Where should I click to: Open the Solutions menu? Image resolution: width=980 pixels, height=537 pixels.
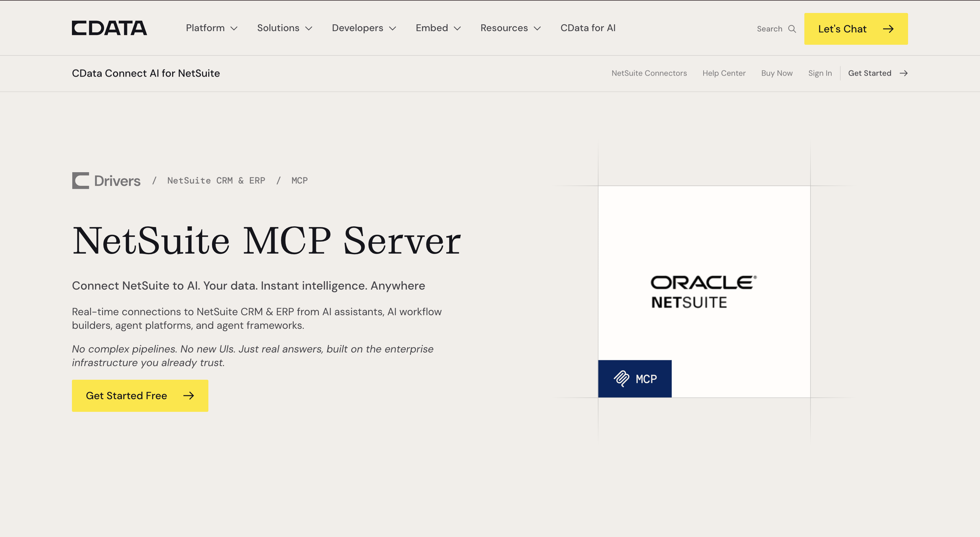tap(285, 28)
